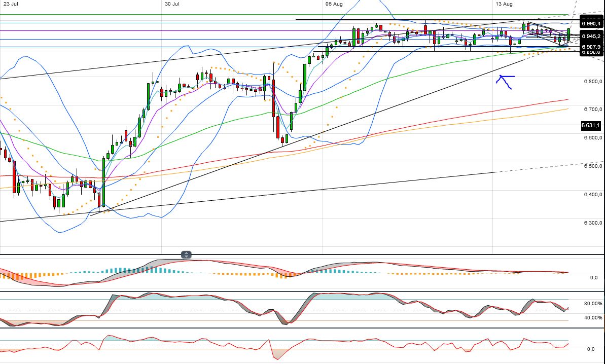Click the 6.631,1 horizontal line price tag
This screenshot has width=605, height=364.
591,125
